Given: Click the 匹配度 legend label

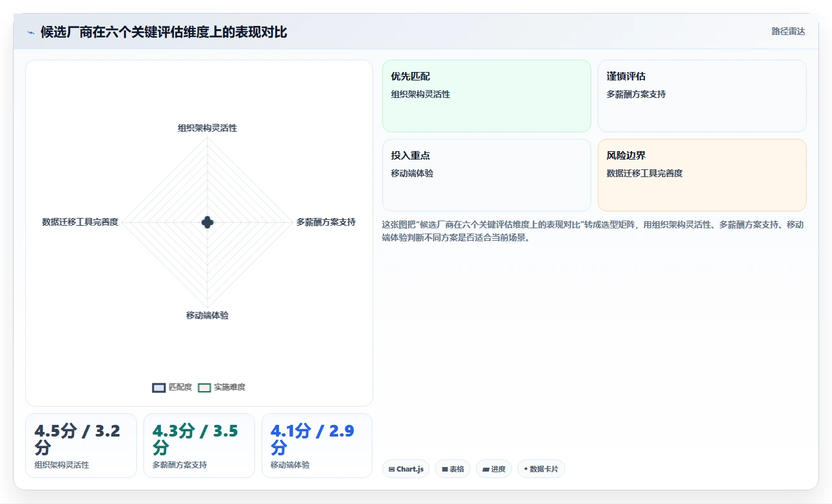Looking at the screenshot, I should (x=180, y=387).
